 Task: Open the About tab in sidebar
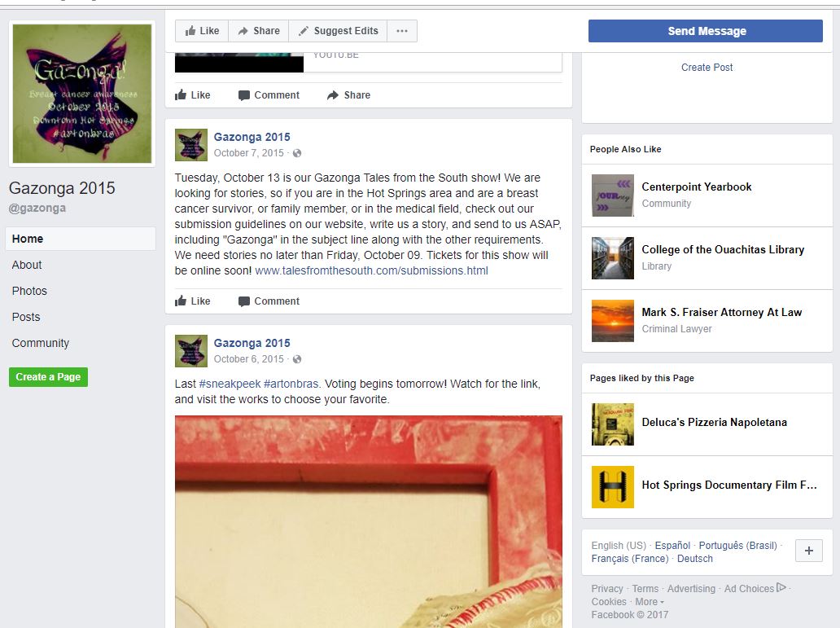(27, 265)
